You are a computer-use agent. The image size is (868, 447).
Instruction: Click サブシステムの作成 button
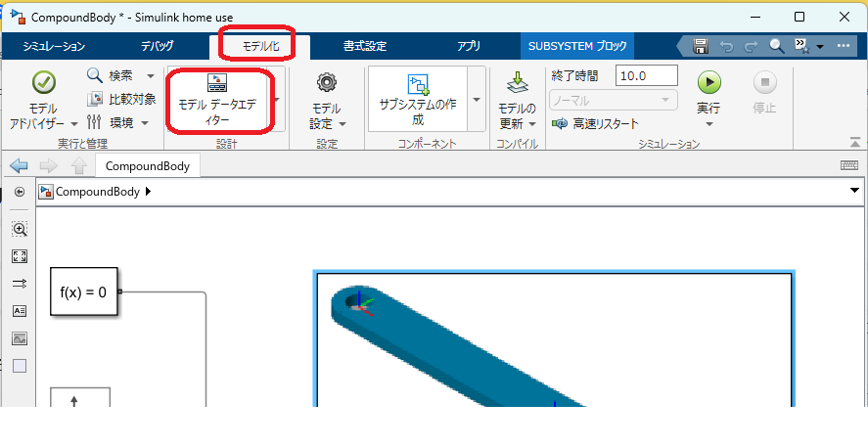418,100
